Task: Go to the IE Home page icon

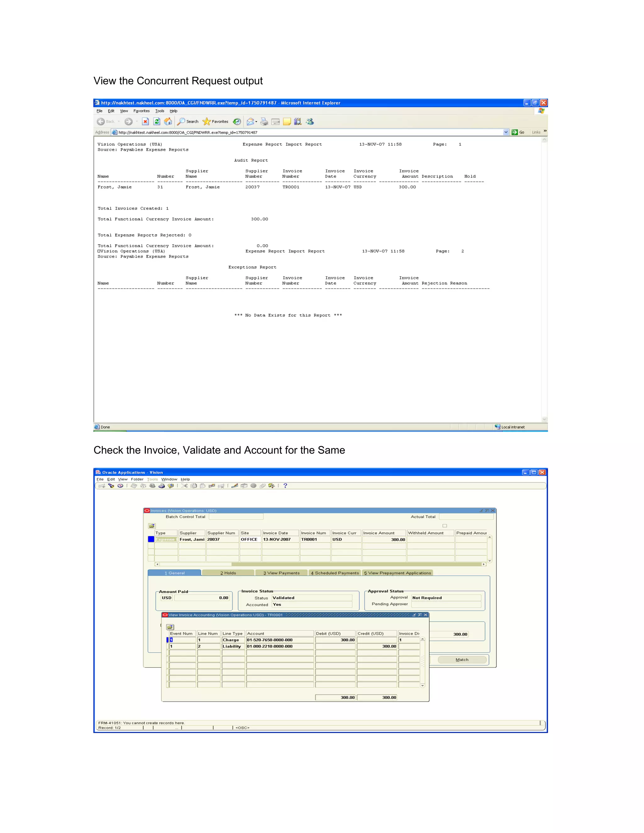Action: 168,121
